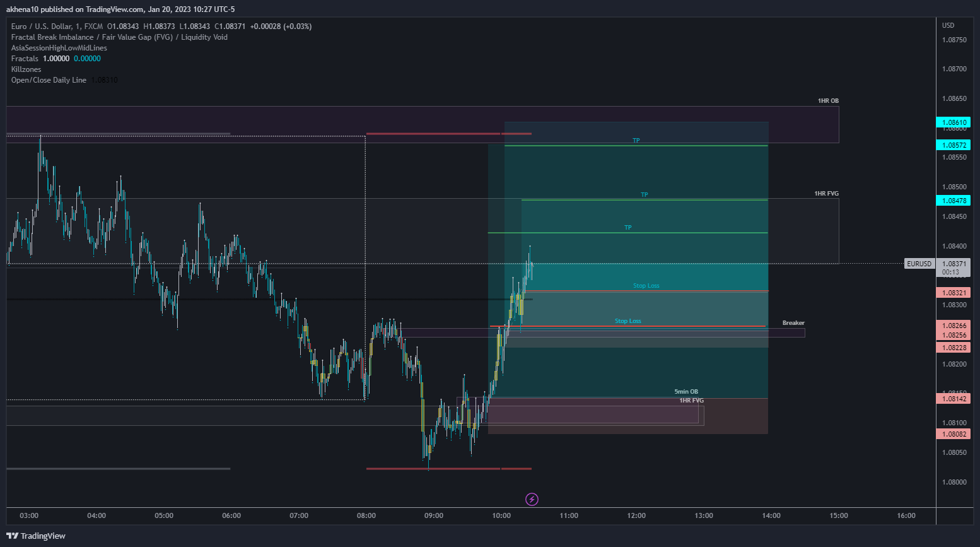The width and height of the screenshot is (980, 547).
Task: Click the 10:00 time axis label
Action: (x=501, y=515)
